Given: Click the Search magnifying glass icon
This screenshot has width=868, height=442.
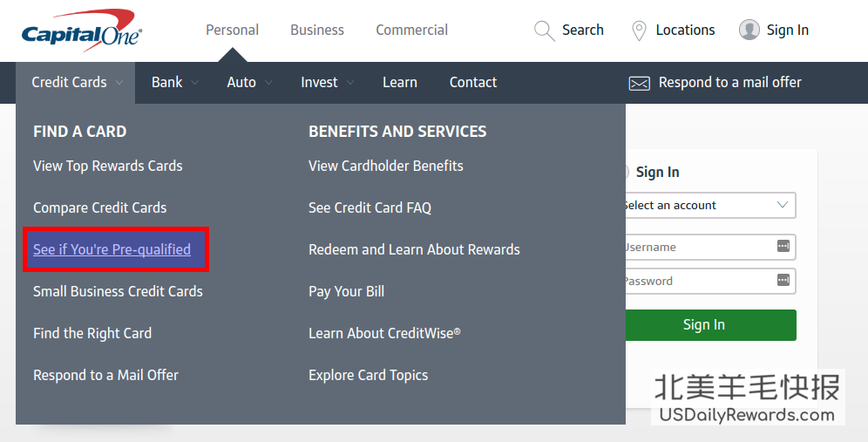Looking at the screenshot, I should [544, 31].
